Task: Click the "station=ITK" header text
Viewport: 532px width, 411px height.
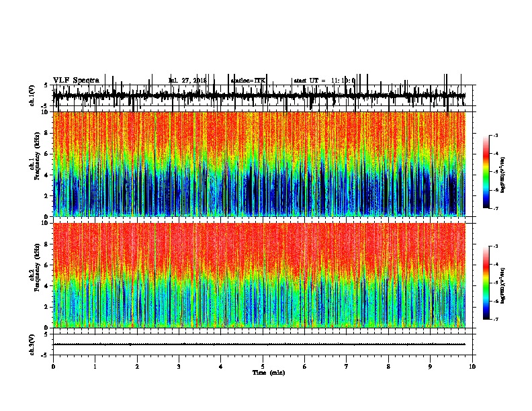Action: (x=248, y=81)
